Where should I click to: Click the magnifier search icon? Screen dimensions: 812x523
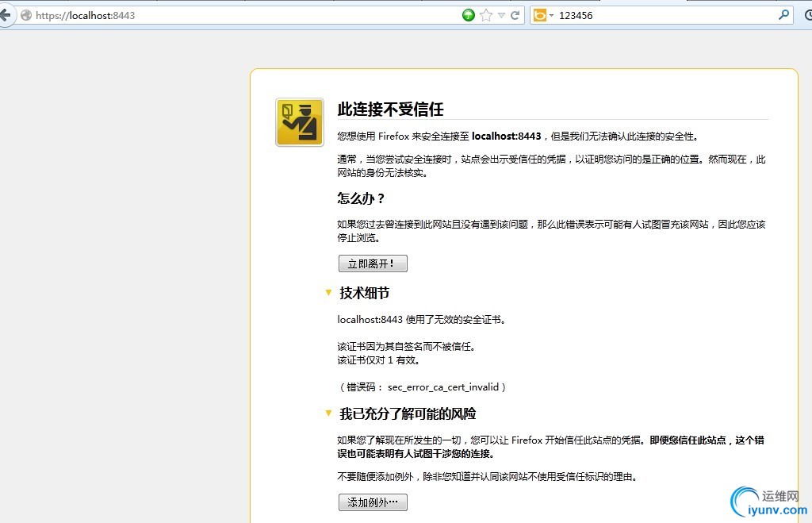pyautogui.click(x=783, y=15)
